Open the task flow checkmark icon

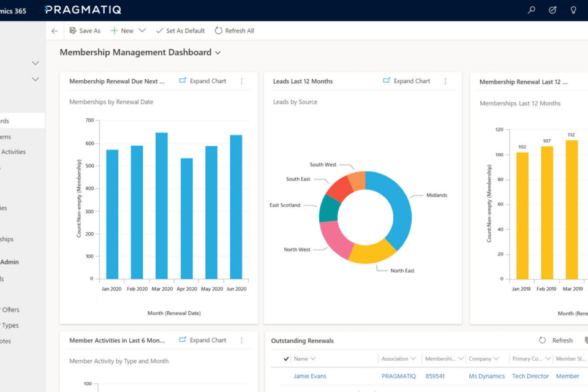pyautogui.click(x=552, y=10)
